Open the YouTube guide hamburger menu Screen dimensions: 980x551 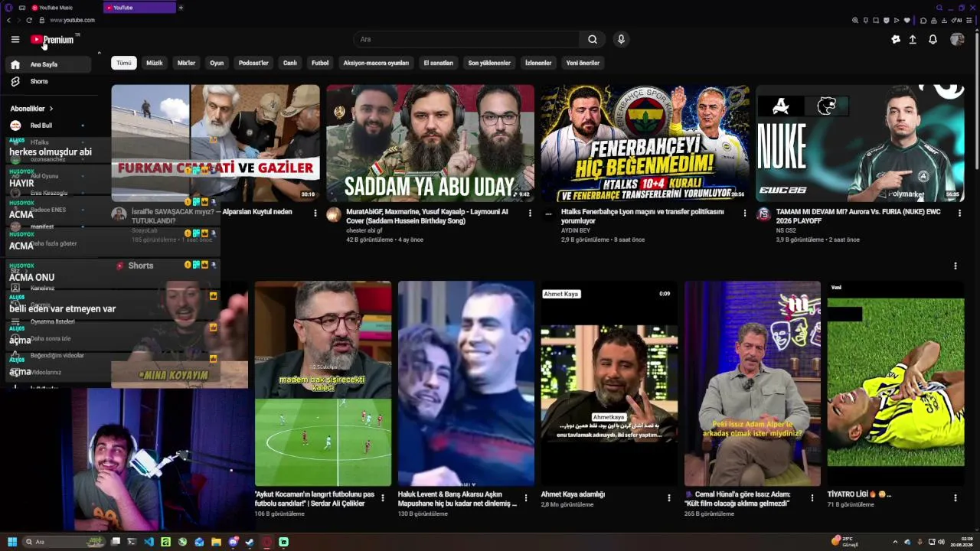pos(15,39)
